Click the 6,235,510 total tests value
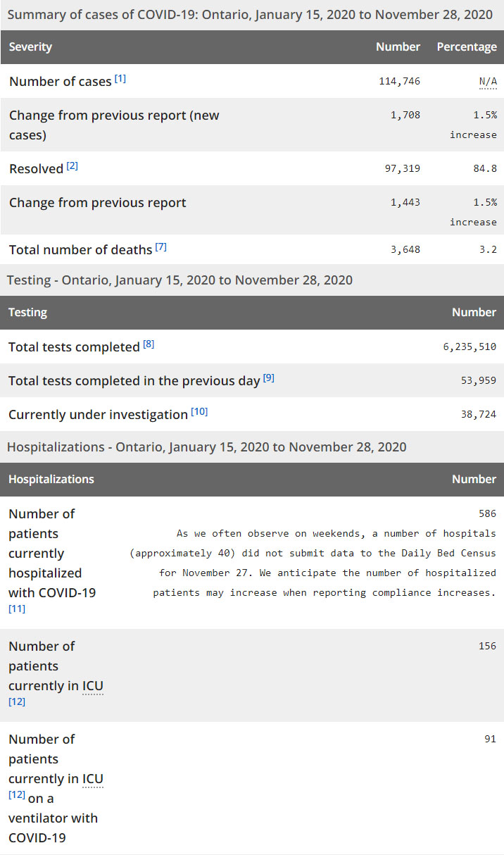 coord(470,347)
